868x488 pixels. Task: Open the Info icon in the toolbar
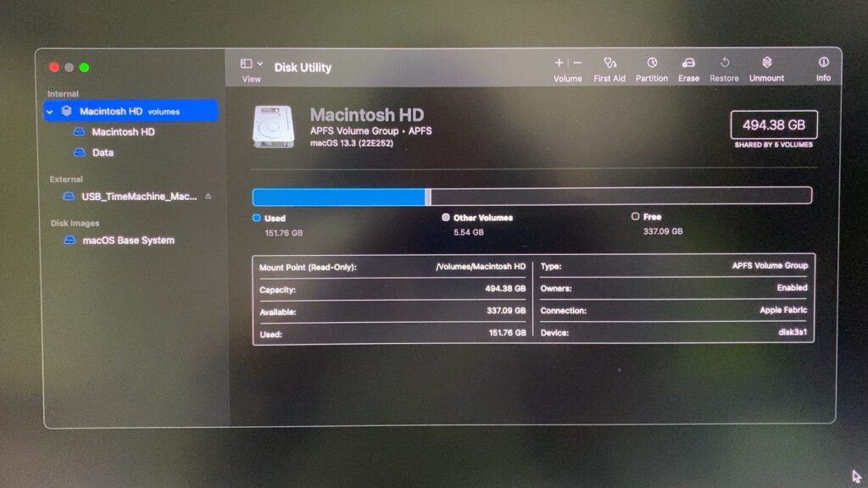824,62
